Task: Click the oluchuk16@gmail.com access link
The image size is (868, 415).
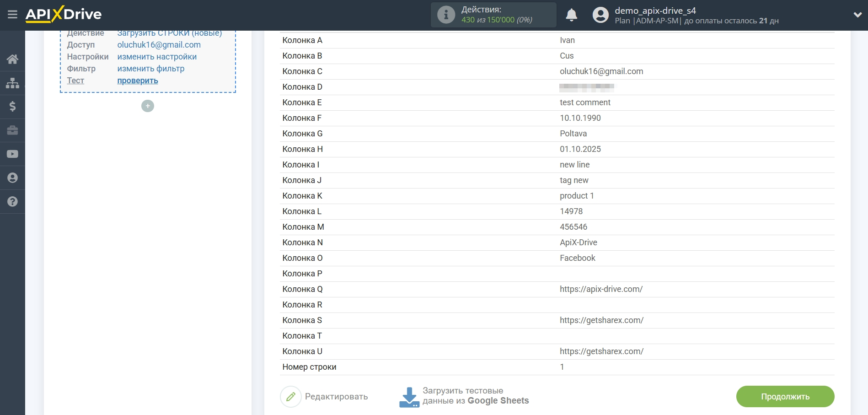Action: tap(159, 45)
